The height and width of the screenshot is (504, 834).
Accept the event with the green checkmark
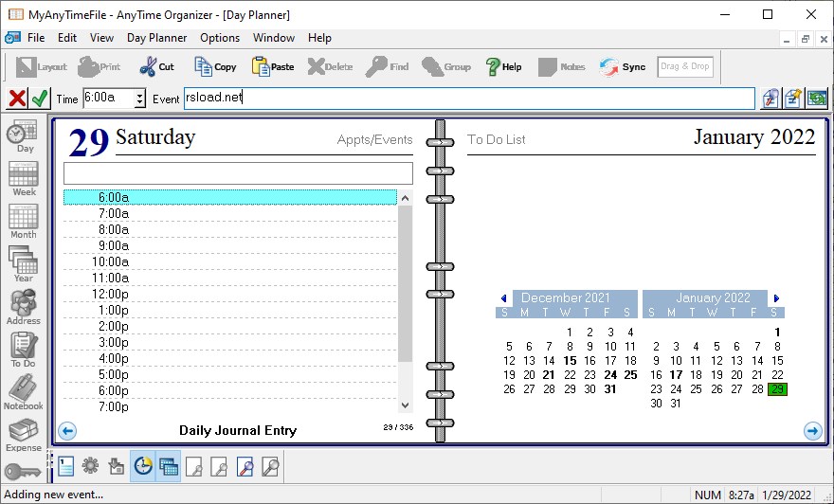[x=40, y=99]
